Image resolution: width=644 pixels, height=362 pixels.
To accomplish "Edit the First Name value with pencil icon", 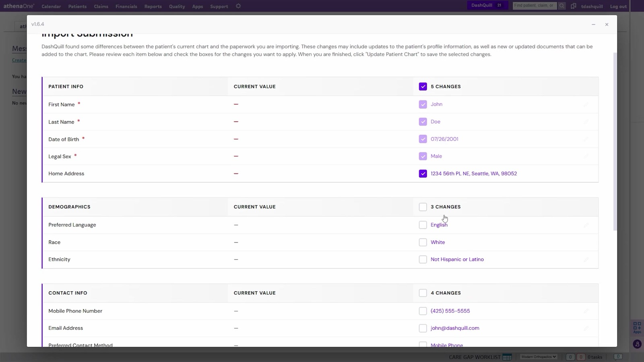I will click(586, 105).
